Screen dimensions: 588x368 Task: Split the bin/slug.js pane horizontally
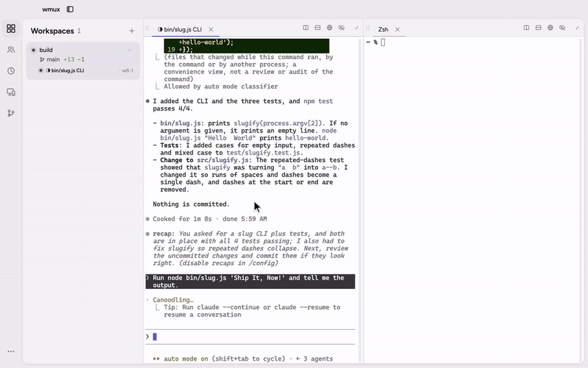317,28
